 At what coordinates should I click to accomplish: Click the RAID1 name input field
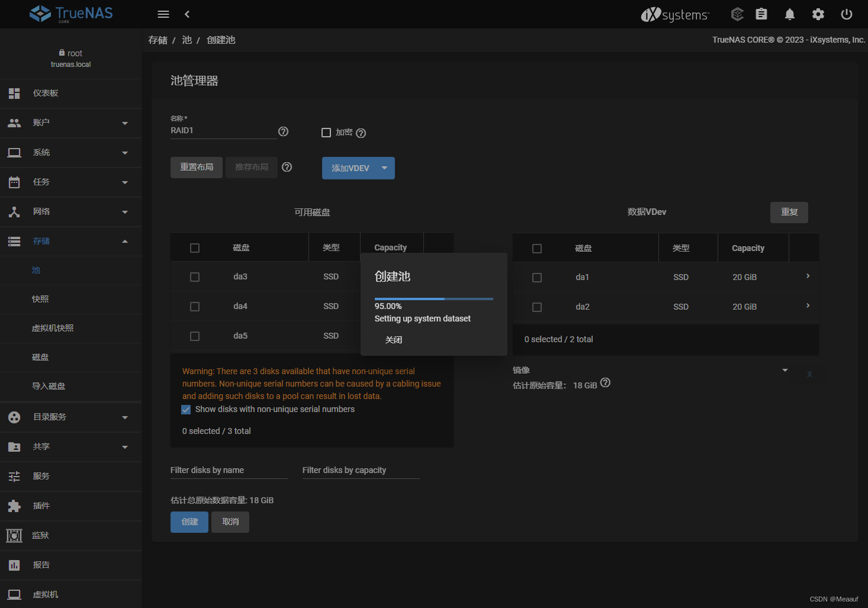point(224,131)
